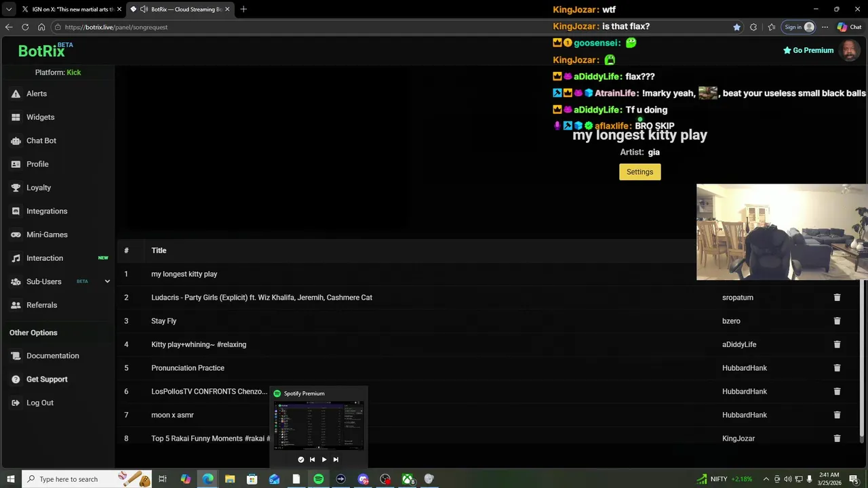Image resolution: width=868 pixels, height=488 pixels.
Task: Select Loyalty in the sidebar
Action: coord(39,188)
